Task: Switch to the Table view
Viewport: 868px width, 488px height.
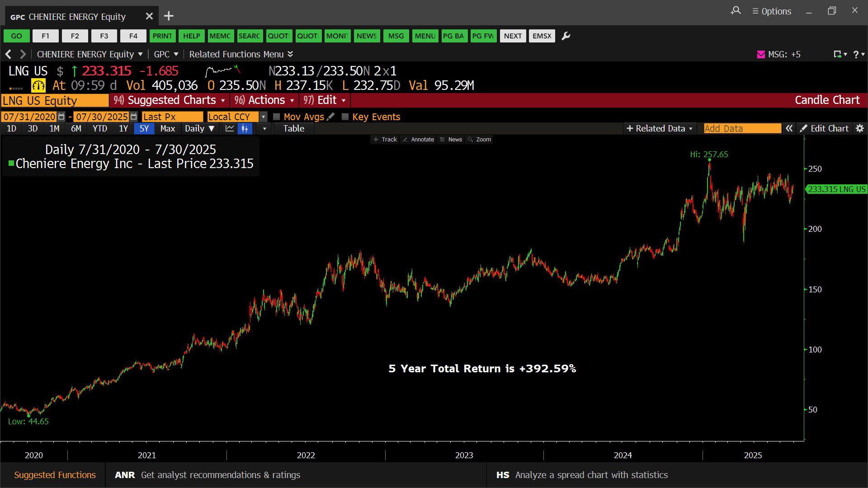Action: (x=294, y=128)
